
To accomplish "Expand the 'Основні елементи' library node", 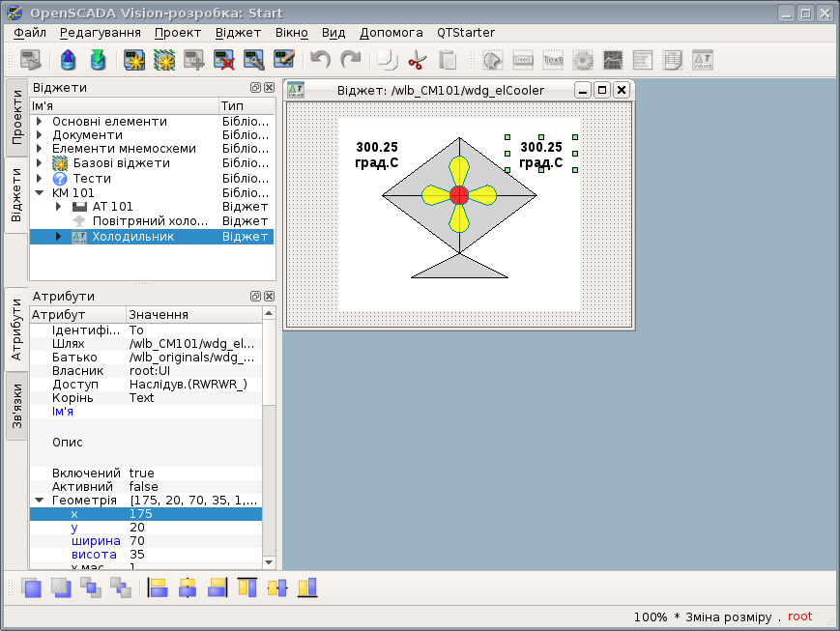I will pos(40,122).
